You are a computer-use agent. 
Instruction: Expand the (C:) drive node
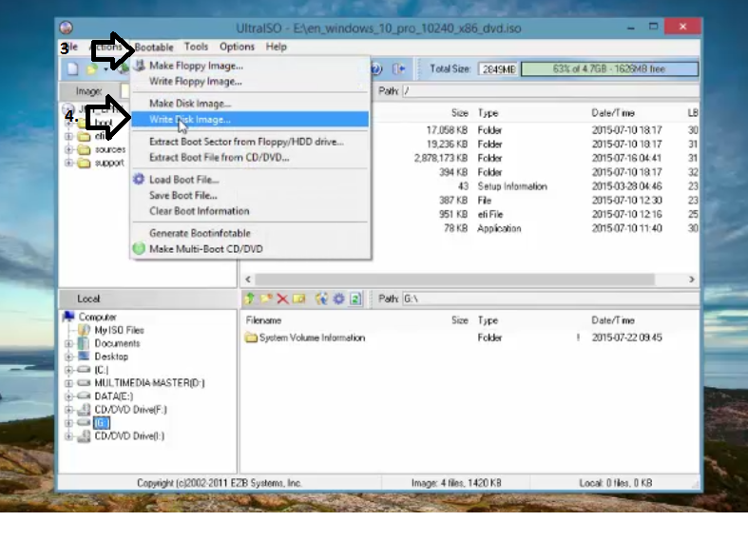point(68,370)
